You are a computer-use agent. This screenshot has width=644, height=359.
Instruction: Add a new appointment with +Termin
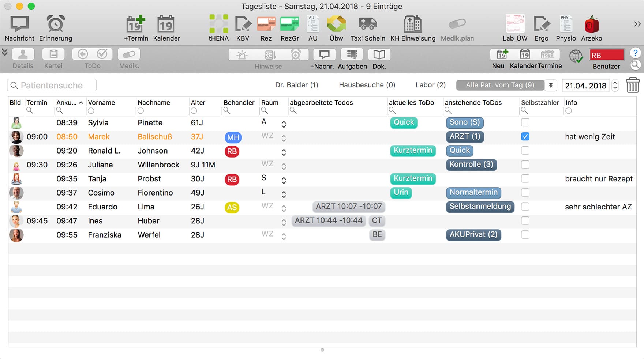[x=136, y=24]
